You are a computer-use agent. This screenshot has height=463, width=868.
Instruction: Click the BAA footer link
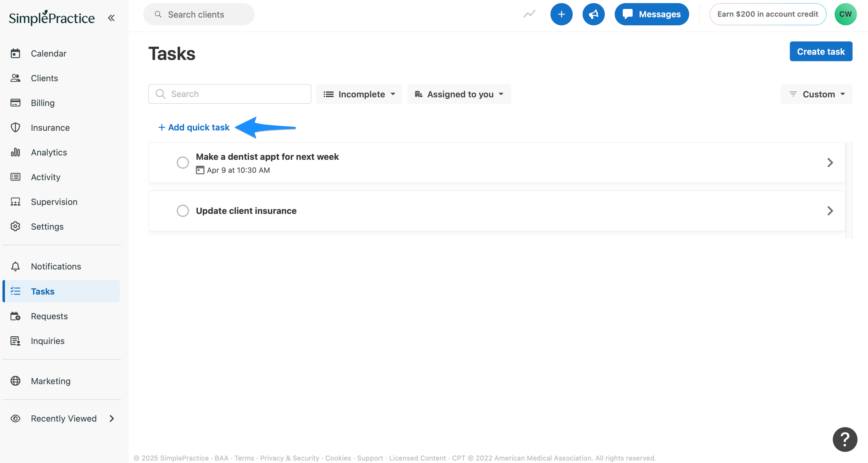click(221, 458)
